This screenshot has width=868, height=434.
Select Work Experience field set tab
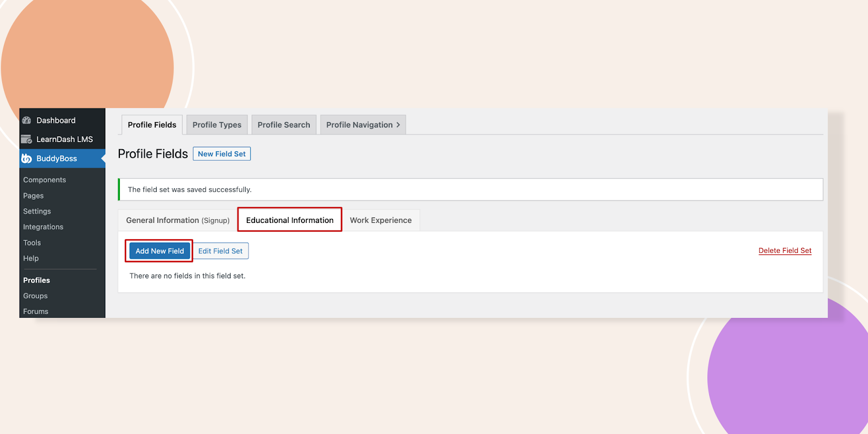[381, 220]
